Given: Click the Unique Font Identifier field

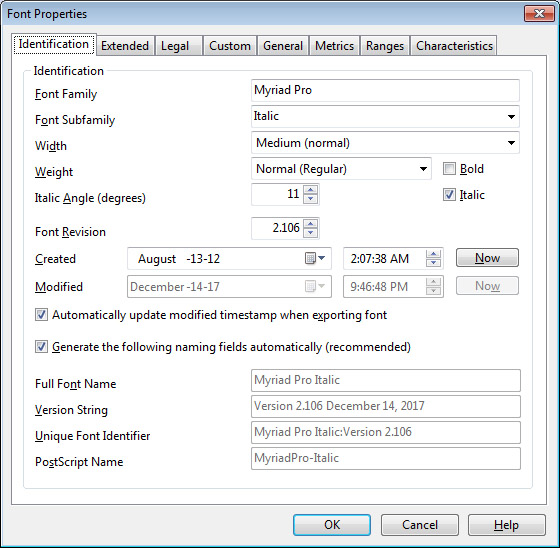Looking at the screenshot, I should 386,432.
